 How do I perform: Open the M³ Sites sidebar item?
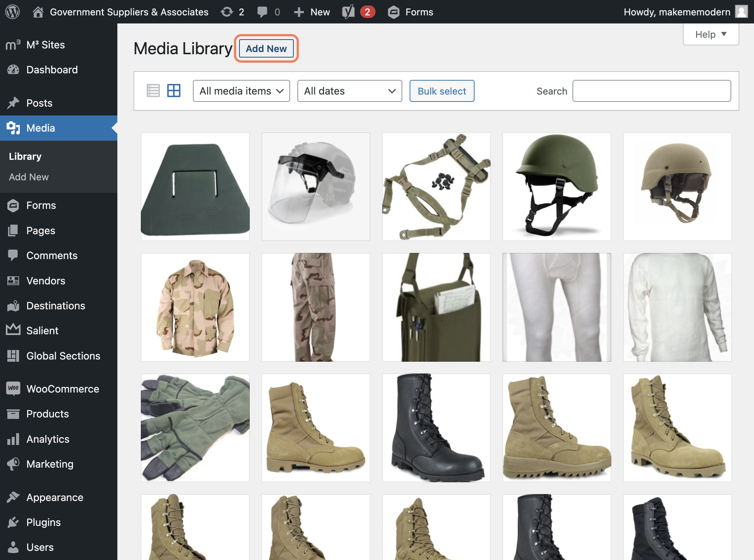tap(59, 45)
